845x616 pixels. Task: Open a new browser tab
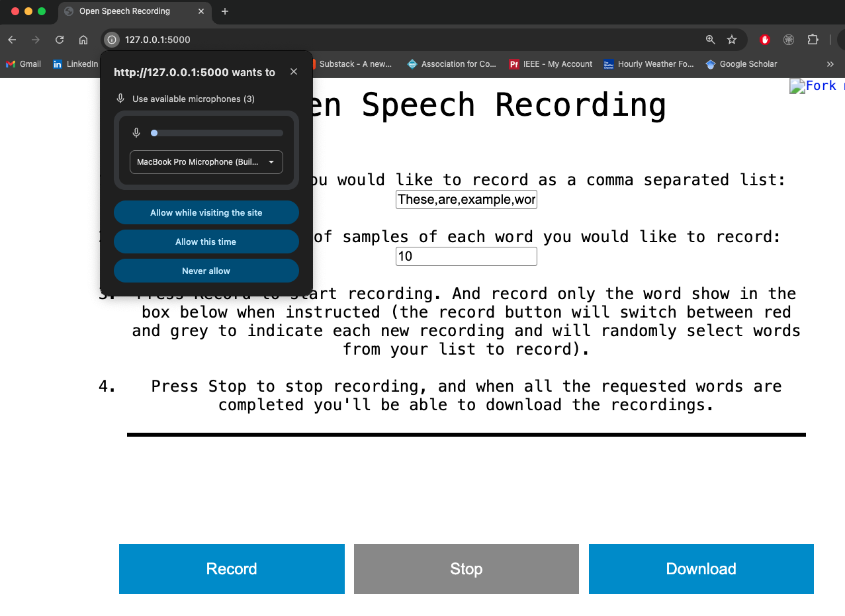click(225, 11)
